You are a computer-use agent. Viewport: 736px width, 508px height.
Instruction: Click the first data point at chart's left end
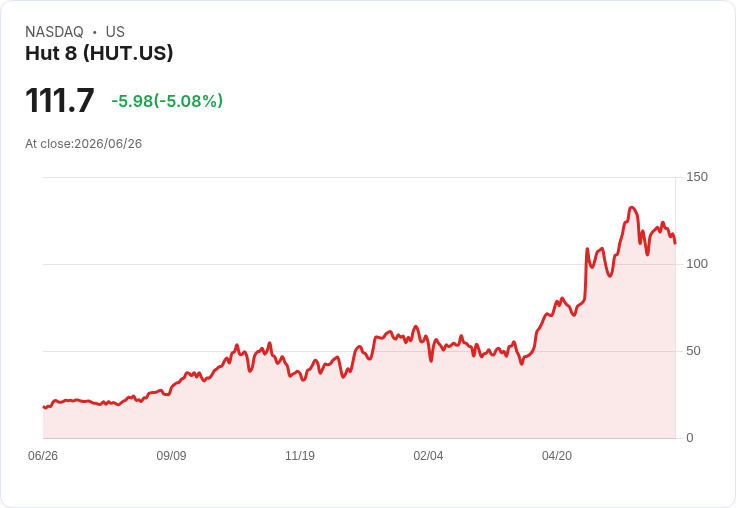pyautogui.click(x=44, y=407)
